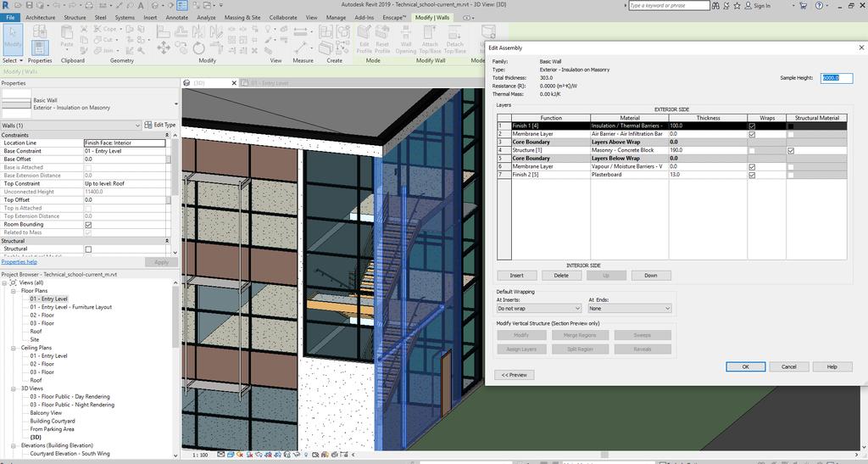Open the At Ends 'None' dropdown
Image resolution: width=868 pixels, height=464 pixels.
(x=630, y=309)
